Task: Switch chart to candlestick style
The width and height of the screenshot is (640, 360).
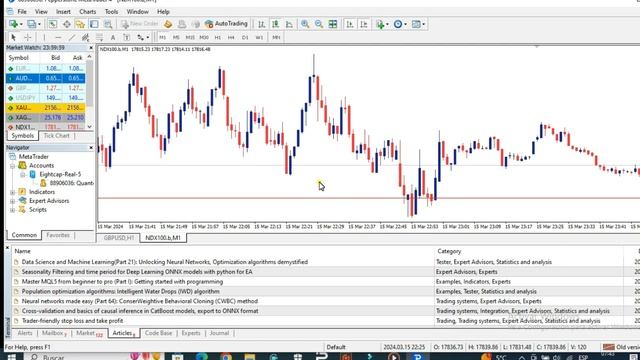Action: [276, 24]
